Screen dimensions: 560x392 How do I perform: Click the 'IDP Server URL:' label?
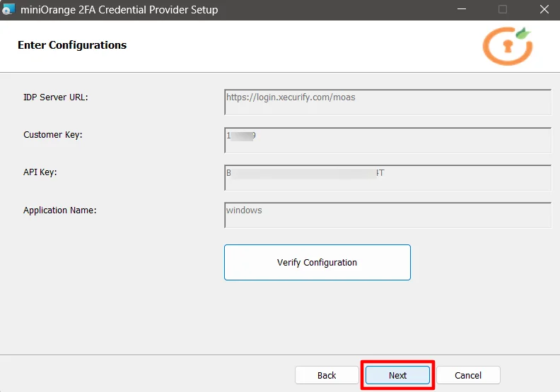(56, 97)
